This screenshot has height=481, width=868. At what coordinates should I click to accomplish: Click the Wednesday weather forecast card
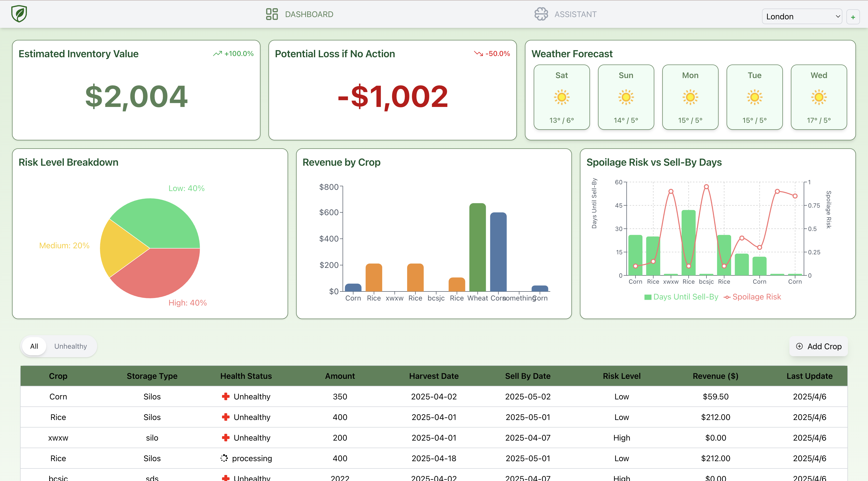pos(819,97)
